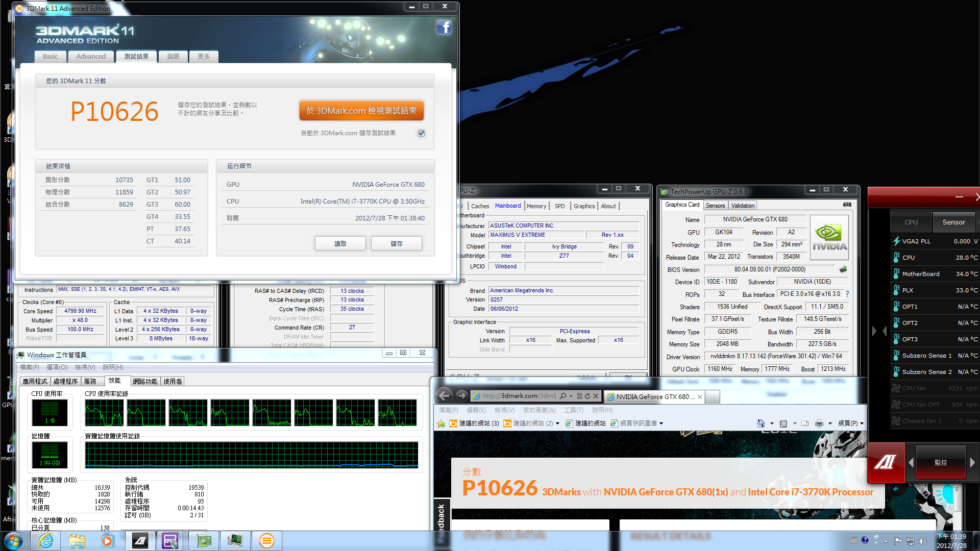Click the IE refresh icon
The width and height of the screenshot is (980, 551).
(x=587, y=396)
